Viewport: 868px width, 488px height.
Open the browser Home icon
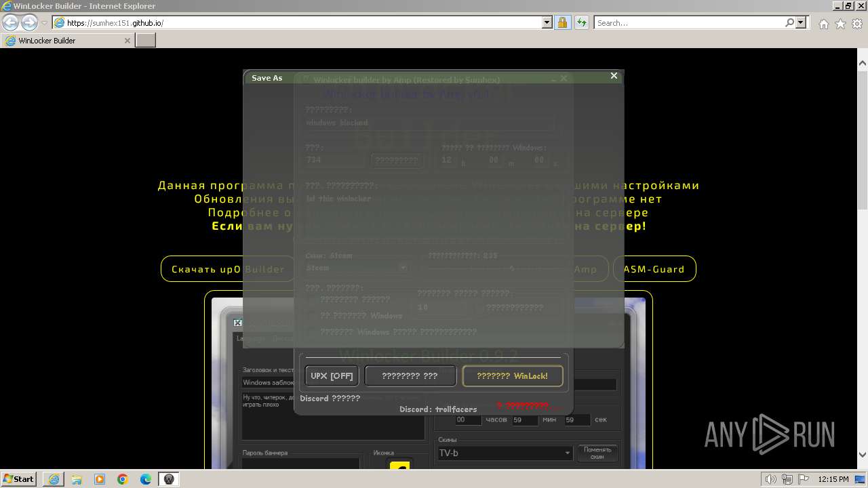click(823, 24)
